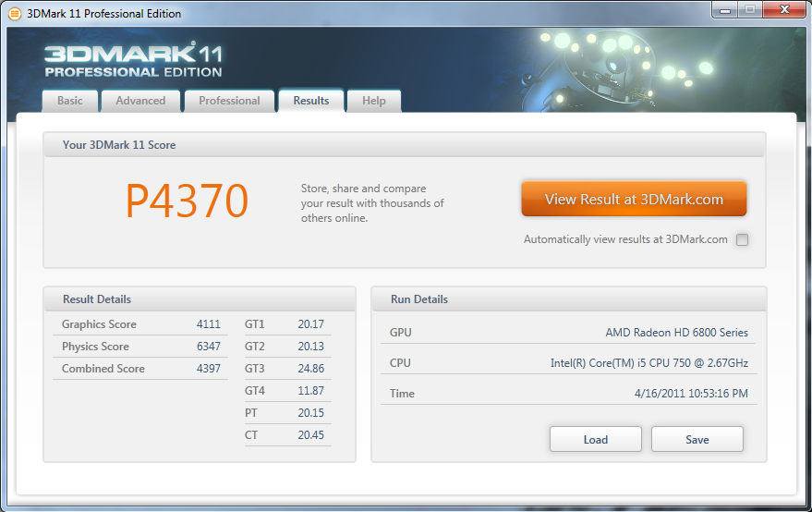Click the Save button
Screen dimensions: 812x512
(x=697, y=439)
